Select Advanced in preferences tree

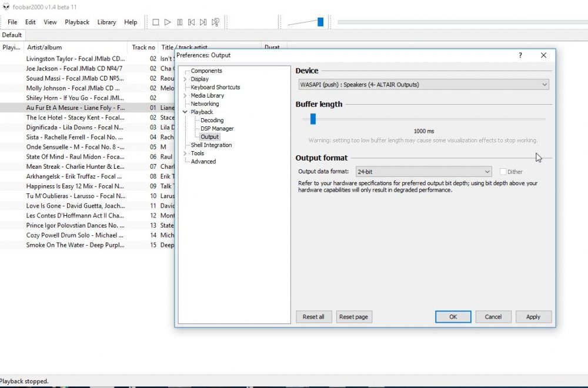[203, 162]
